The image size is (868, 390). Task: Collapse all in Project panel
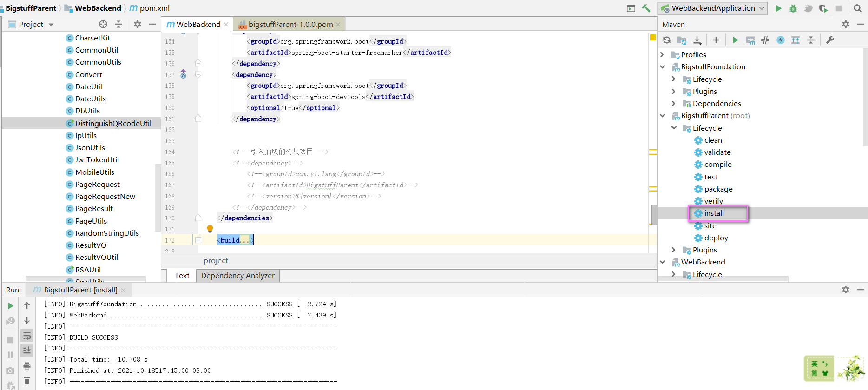coord(118,24)
